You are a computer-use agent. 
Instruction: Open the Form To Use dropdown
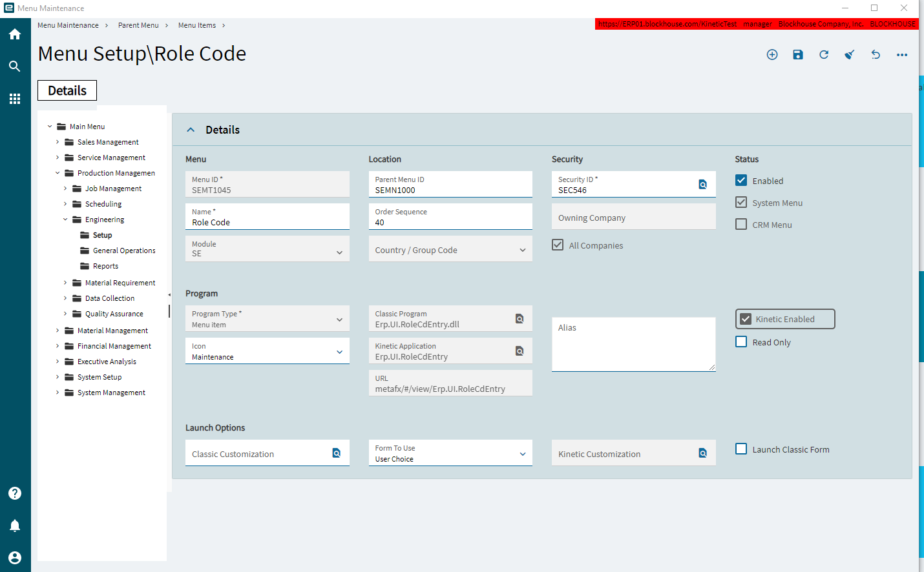450,453
